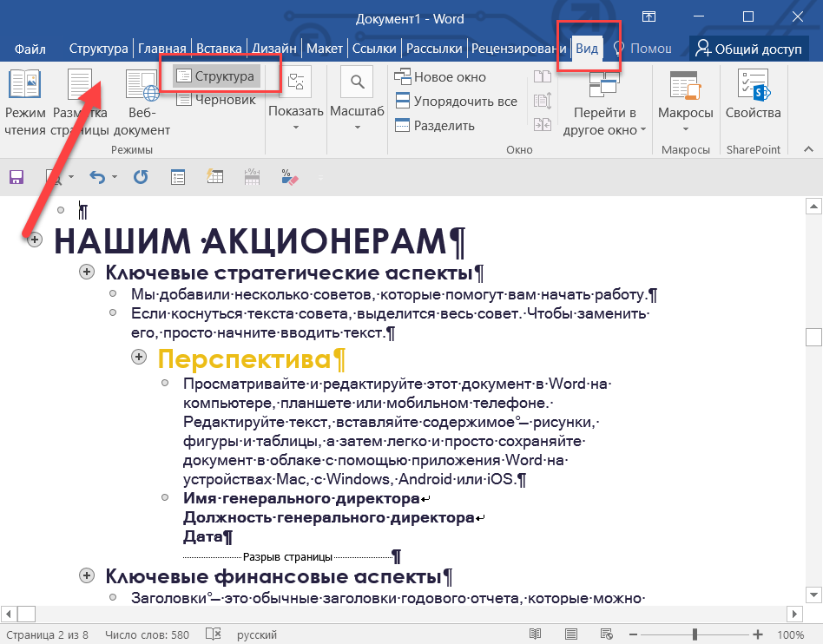Click Разделить to split window

435,126
